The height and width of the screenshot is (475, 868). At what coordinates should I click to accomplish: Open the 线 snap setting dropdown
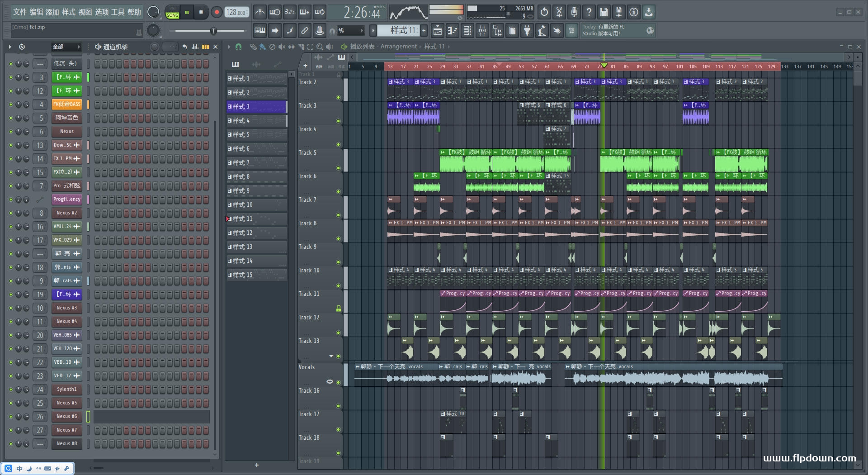click(x=350, y=31)
